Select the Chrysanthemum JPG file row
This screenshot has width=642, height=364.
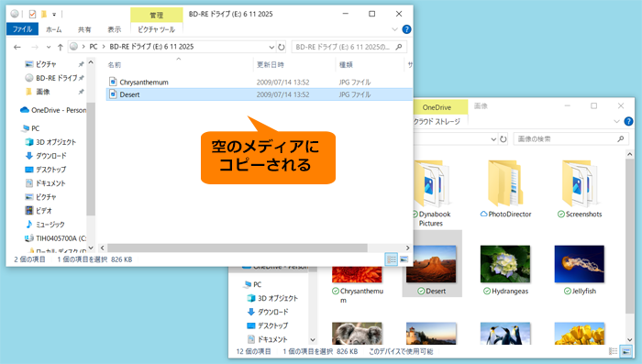(x=260, y=83)
